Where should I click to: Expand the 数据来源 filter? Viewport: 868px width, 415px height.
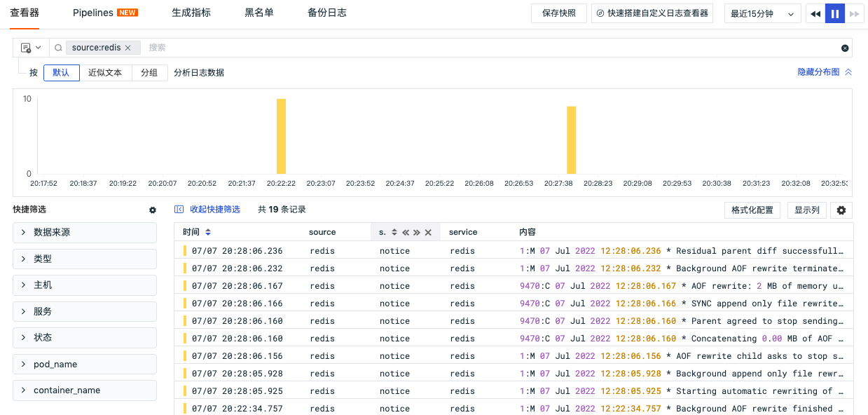point(85,233)
